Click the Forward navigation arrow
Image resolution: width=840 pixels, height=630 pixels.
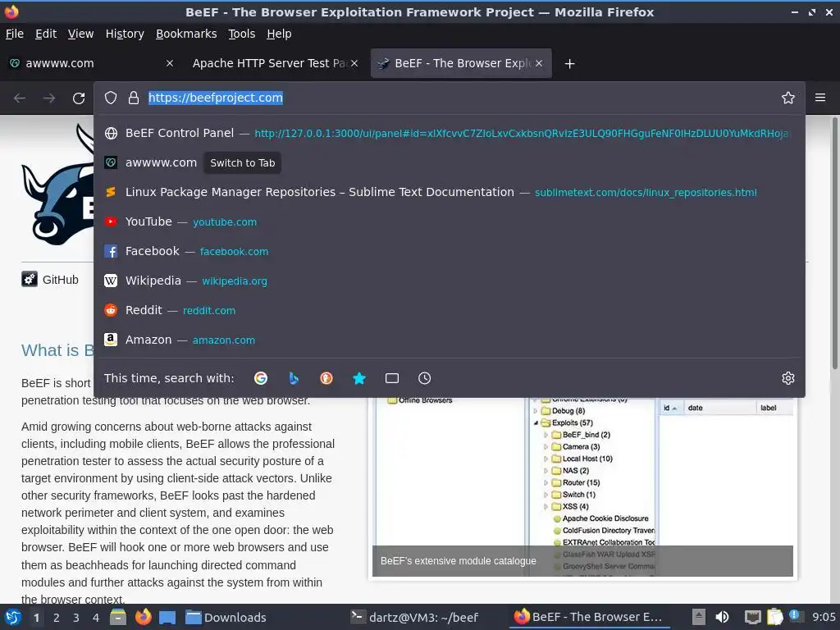tap(49, 98)
